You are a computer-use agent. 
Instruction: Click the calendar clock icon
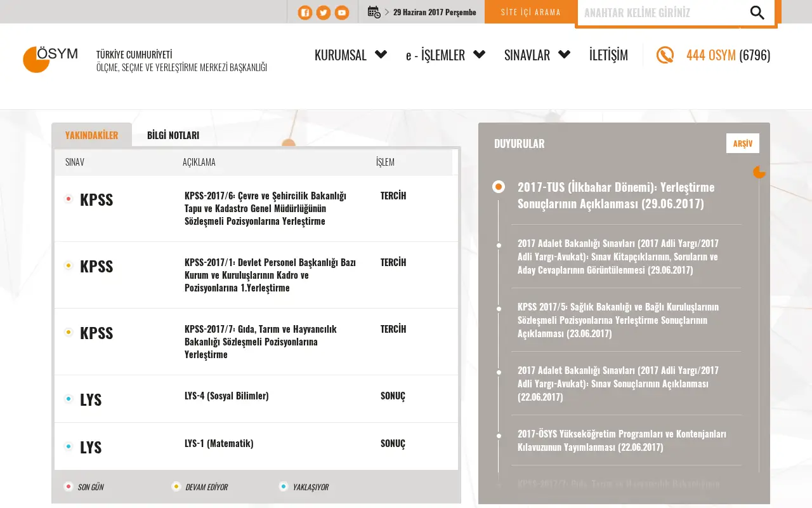tap(374, 12)
